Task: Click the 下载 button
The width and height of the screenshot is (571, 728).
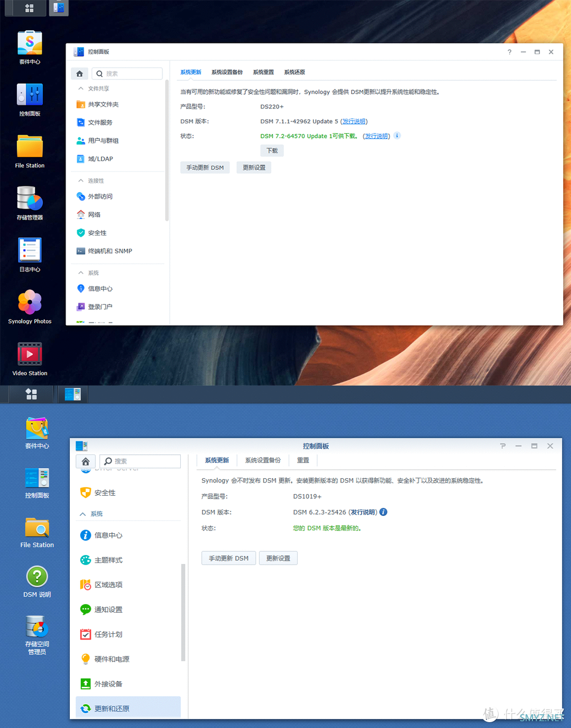Action: [x=272, y=151]
